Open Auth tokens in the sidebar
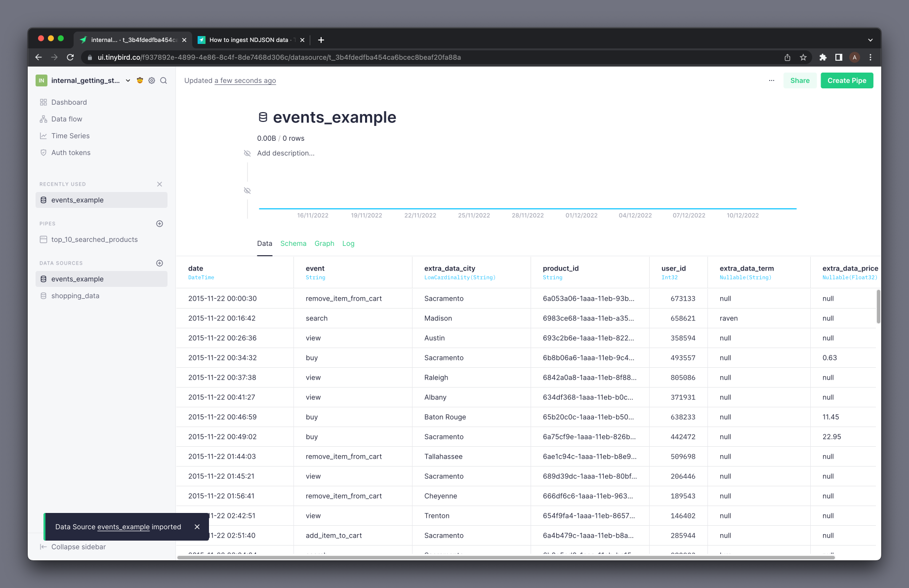The width and height of the screenshot is (909, 588). [x=71, y=153]
